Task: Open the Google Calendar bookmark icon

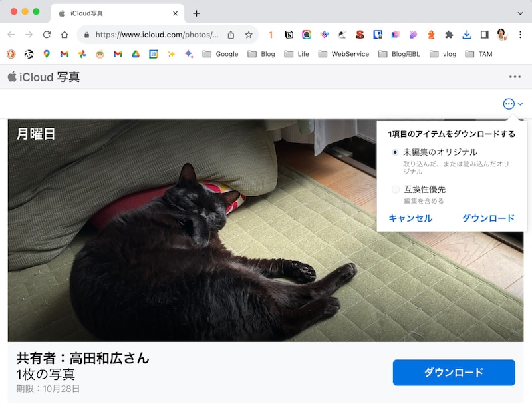Action: click(x=154, y=54)
